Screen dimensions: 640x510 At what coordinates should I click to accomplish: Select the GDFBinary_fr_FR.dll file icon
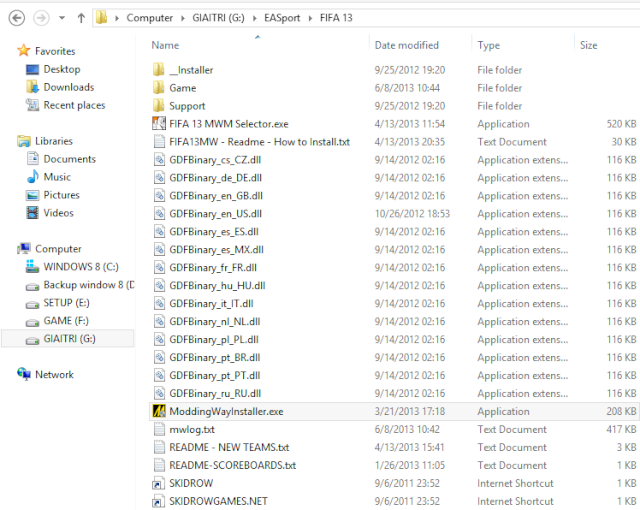[x=159, y=267]
